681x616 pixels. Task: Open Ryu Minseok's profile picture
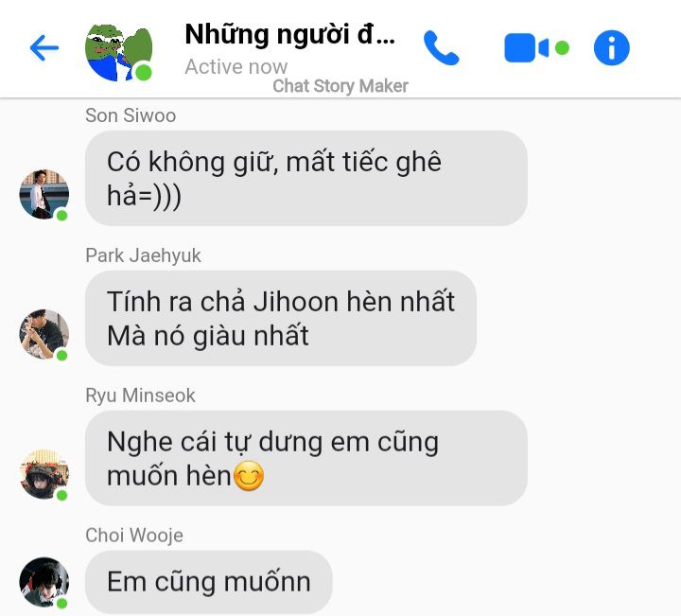44,474
